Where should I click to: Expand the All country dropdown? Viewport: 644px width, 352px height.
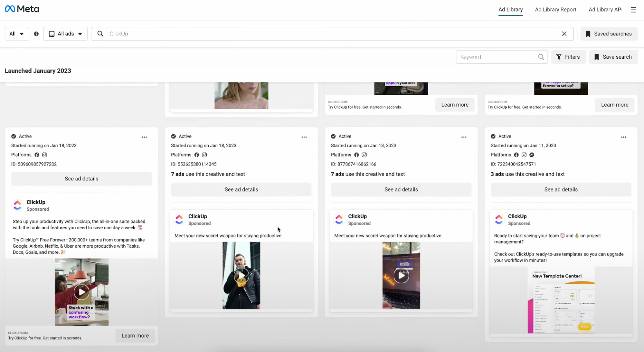coord(17,34)
